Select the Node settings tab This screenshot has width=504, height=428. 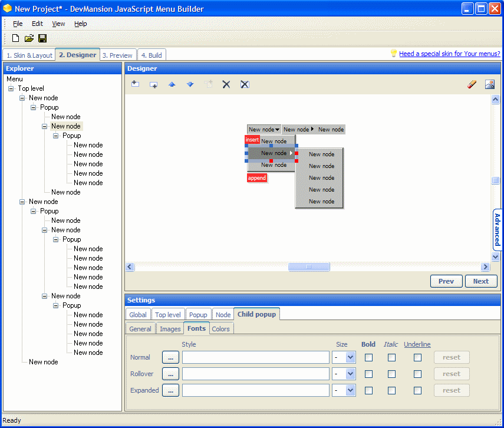(223, 314)
